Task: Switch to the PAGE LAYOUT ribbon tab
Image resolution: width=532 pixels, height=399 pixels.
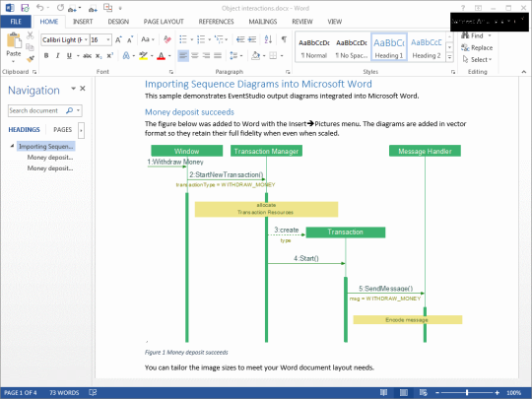Action: click(x=164, y=22)
